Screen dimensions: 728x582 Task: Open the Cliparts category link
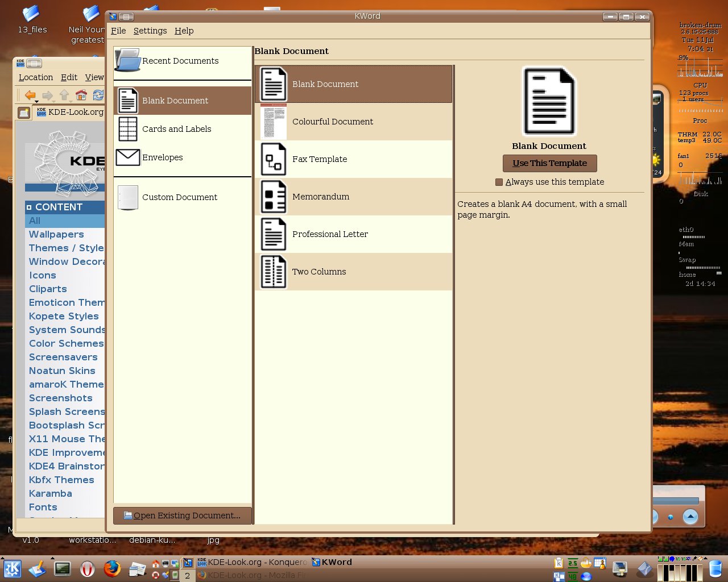[48, 289]
